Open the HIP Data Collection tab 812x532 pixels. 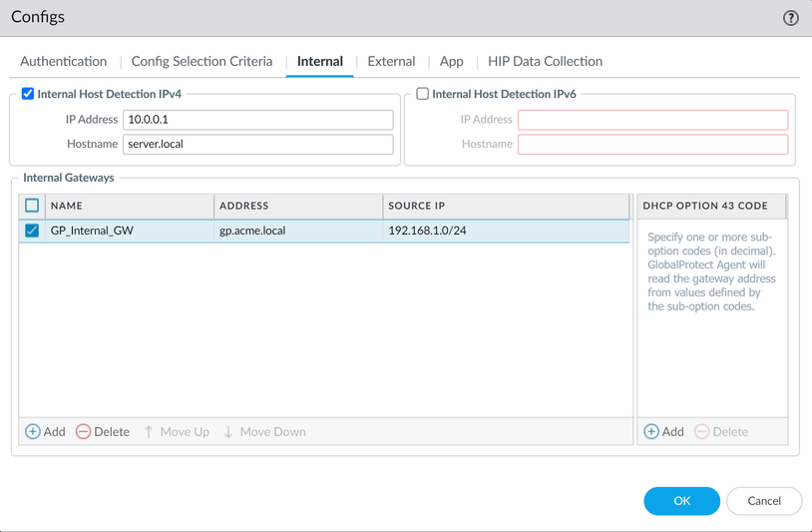coord(545,61)
